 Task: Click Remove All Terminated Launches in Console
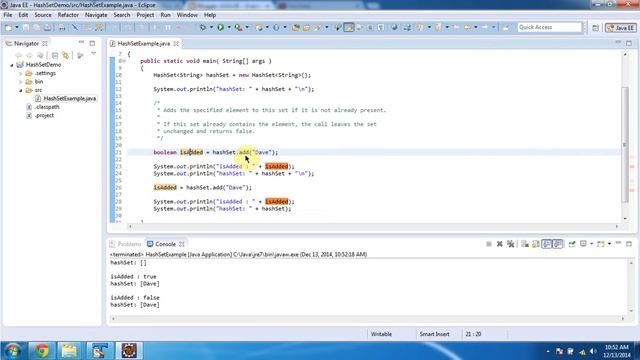(510, 244)
